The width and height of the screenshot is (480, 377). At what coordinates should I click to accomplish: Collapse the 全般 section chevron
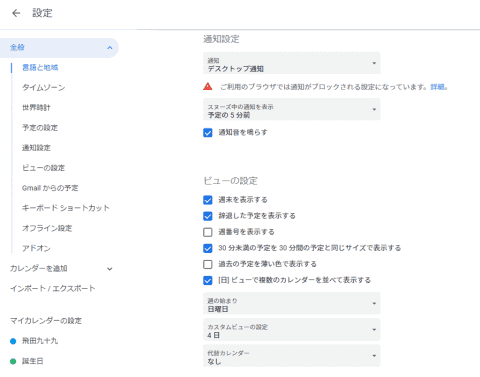point(110,48)
